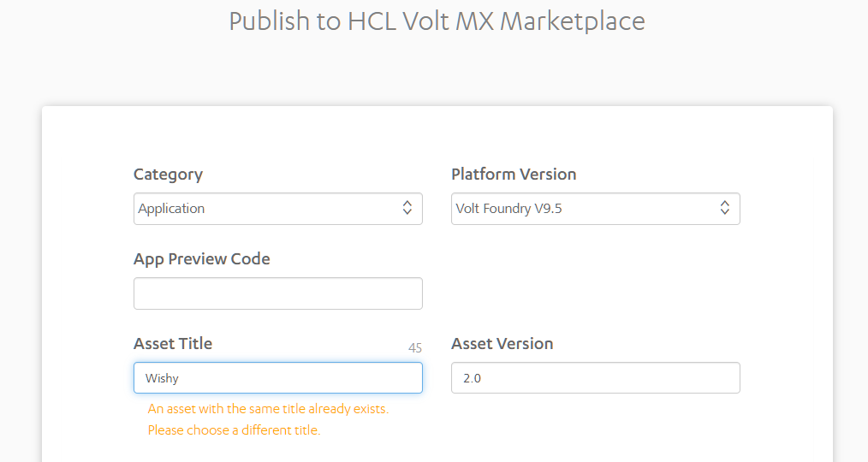
Task: Click the 45 character counter
Action: pyautogui.click(x=415, y=348)
